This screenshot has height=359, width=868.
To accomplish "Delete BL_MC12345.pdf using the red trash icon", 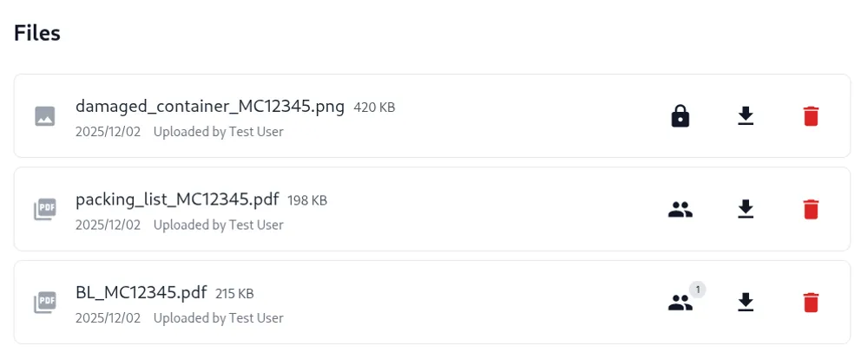I will pos(811,303).
